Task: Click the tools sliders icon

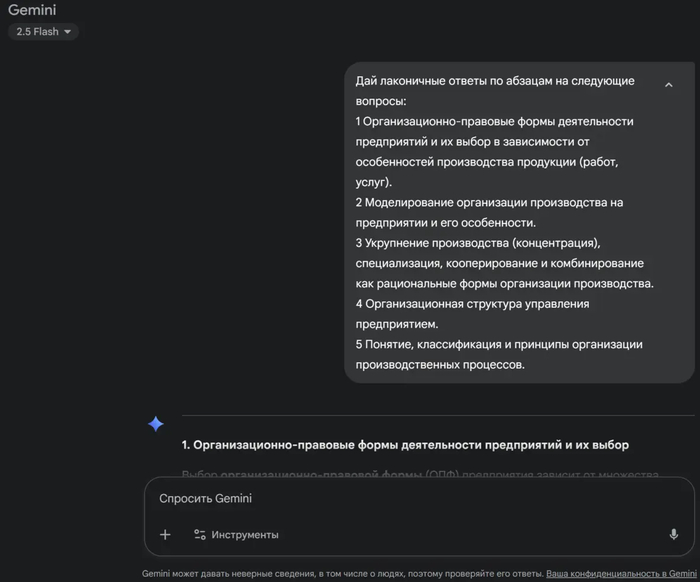Action: [199, 535]
